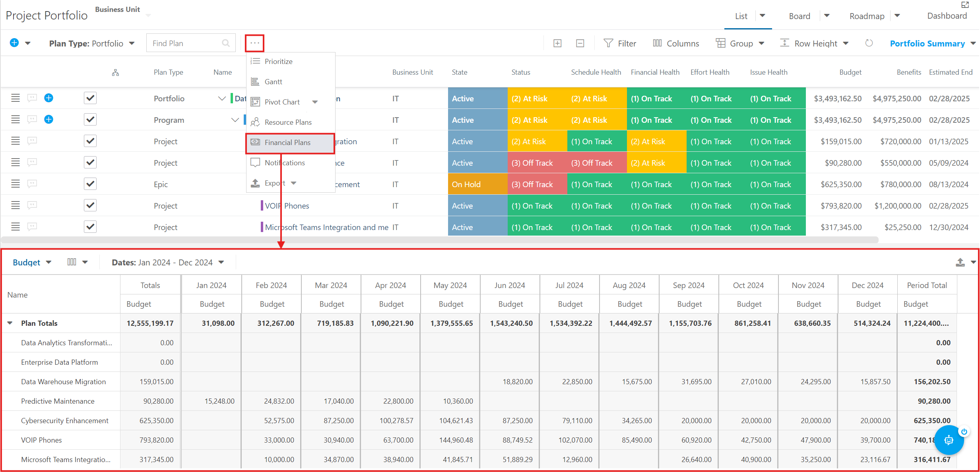980x472 pixels.
Task: Open comment icon on the Epic row
Action: point(32,184)
